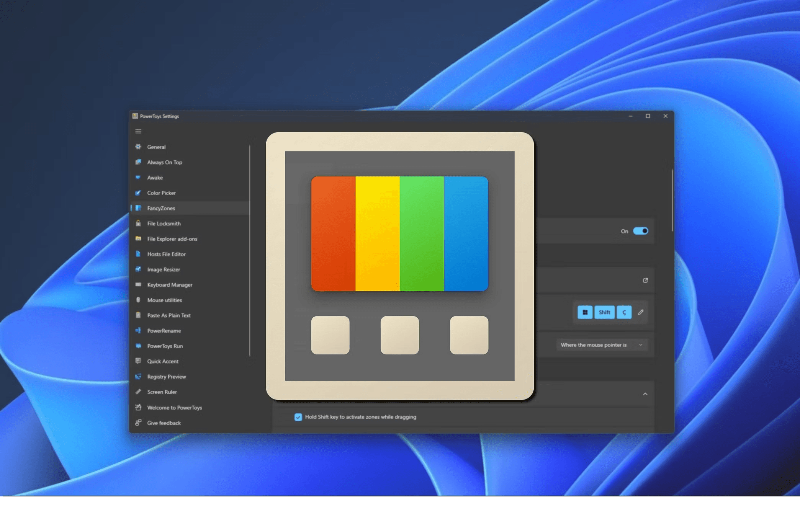Image resolution: width=800 pixels, height=532 pixels.
Task: Open File Locksmith settings
Action: (190, 223)
